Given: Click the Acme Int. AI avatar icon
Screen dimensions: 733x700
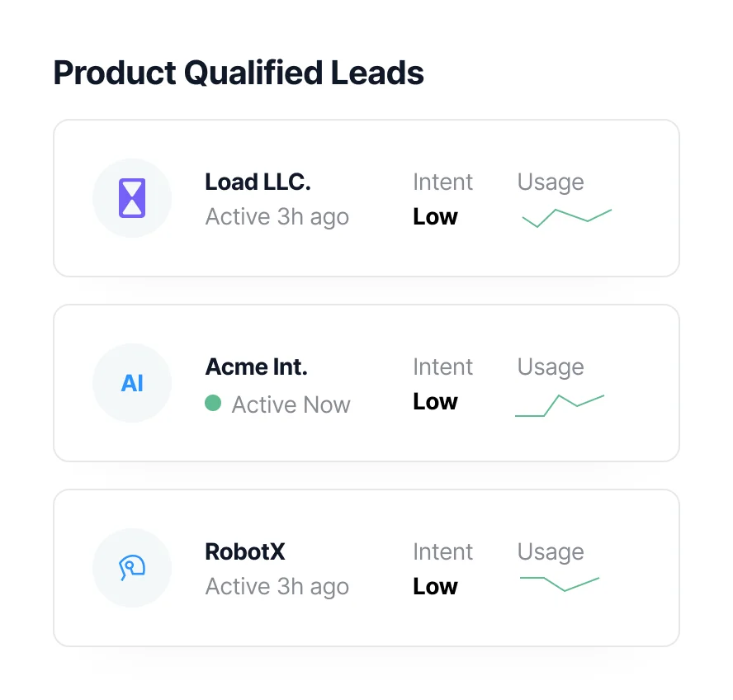Looking at the screenshot, I should pos(132,383).
